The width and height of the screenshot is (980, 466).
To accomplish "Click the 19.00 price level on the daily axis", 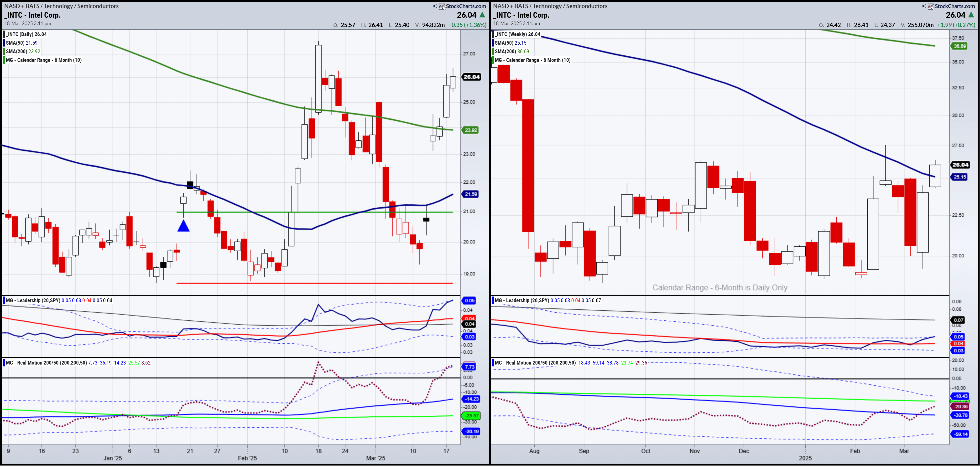I will [x=469, y=274].
